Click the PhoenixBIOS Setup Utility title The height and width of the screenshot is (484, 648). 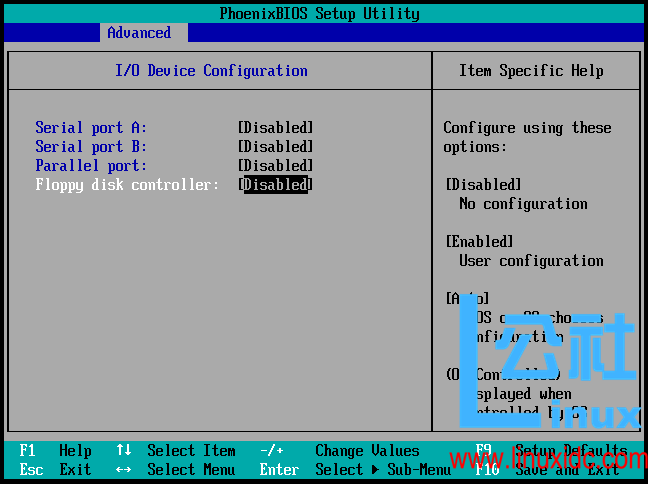coord(319,14)
